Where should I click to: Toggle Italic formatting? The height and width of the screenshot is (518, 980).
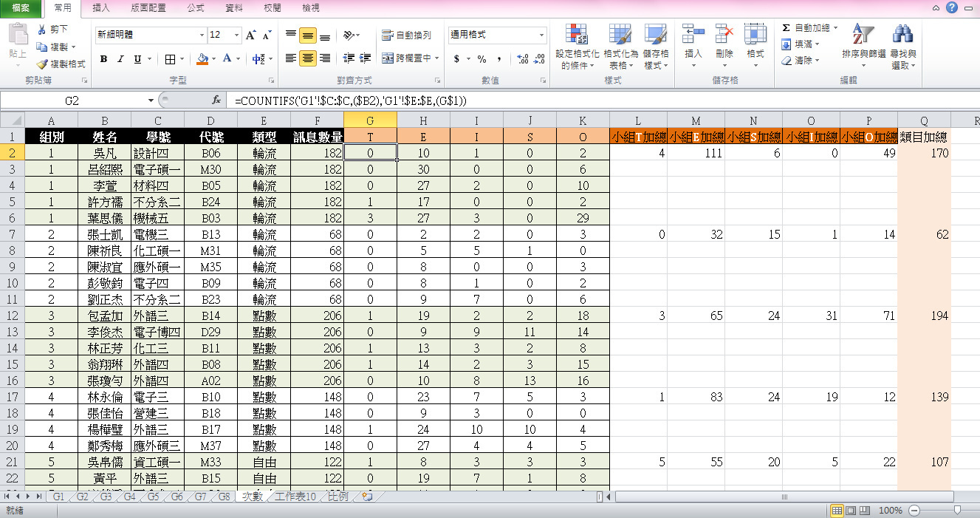pyautogui.click(x=120, y=59)
